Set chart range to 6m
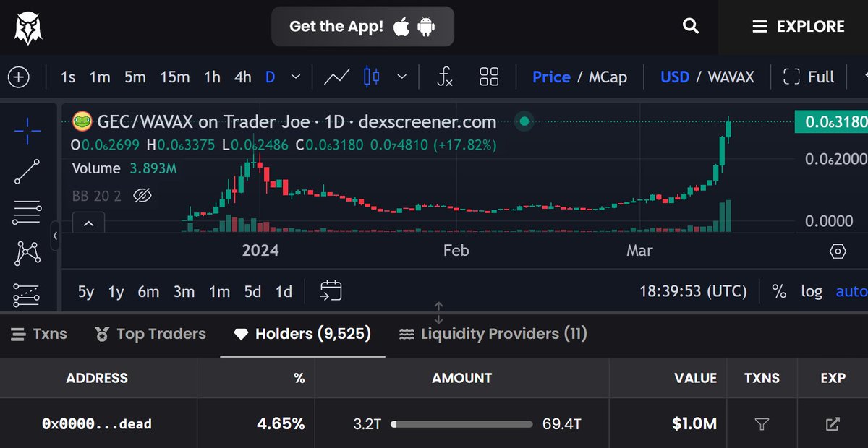868x448 pixels. click(x=148, y=291)
